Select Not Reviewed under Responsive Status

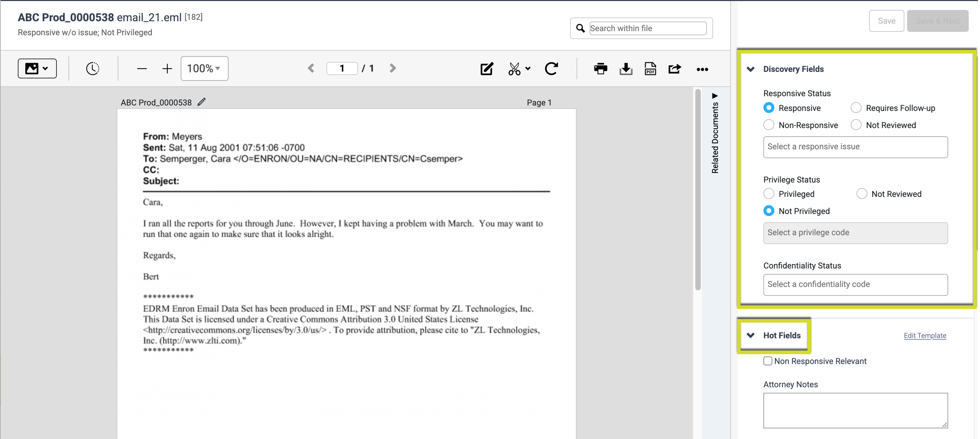pyautogui.click(x=856, y=125)
